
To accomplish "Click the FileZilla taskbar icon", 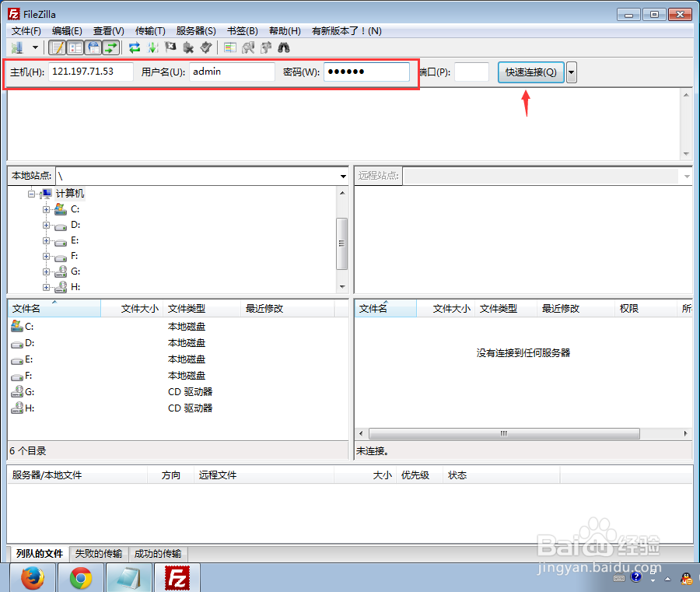I will 177,578.
